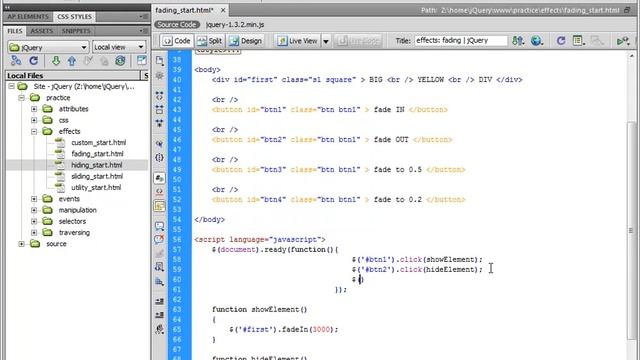The height and width of the screenshot is (360, 640).
Task: Click Balance Braces icon
Action: (160, 157)
